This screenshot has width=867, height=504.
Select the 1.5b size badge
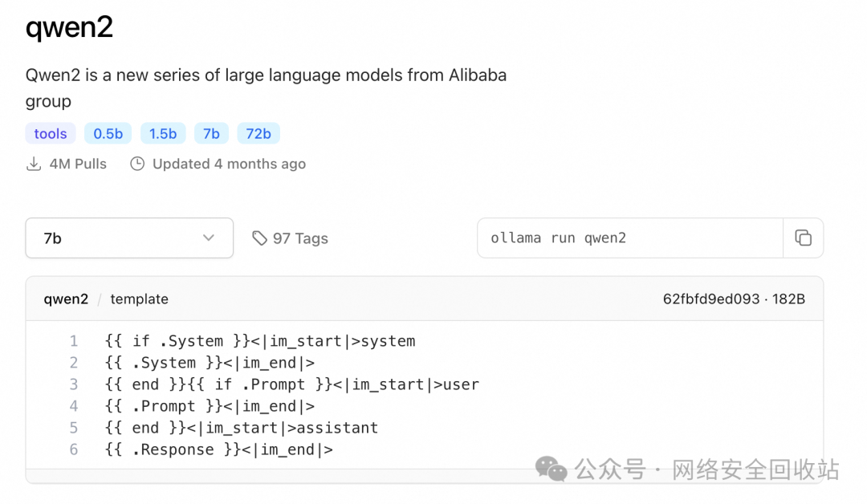point(162,134)
